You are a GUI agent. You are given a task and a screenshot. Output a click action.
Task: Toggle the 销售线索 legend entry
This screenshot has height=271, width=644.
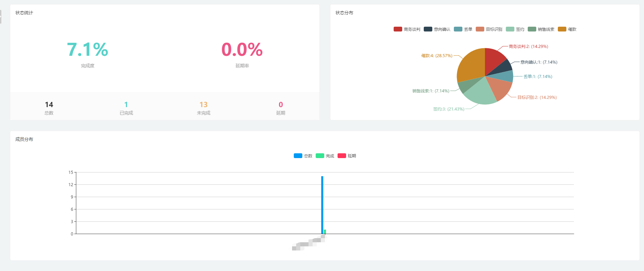[x=541, y=29]
